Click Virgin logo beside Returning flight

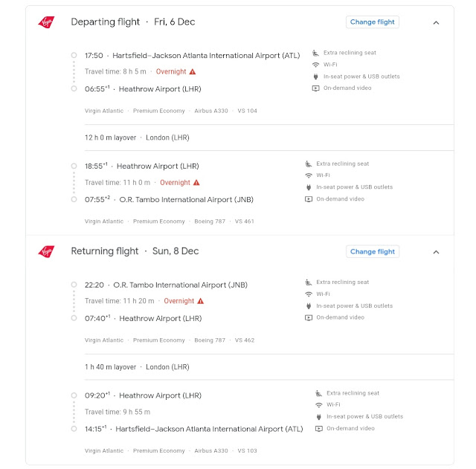tap(46, 251)
